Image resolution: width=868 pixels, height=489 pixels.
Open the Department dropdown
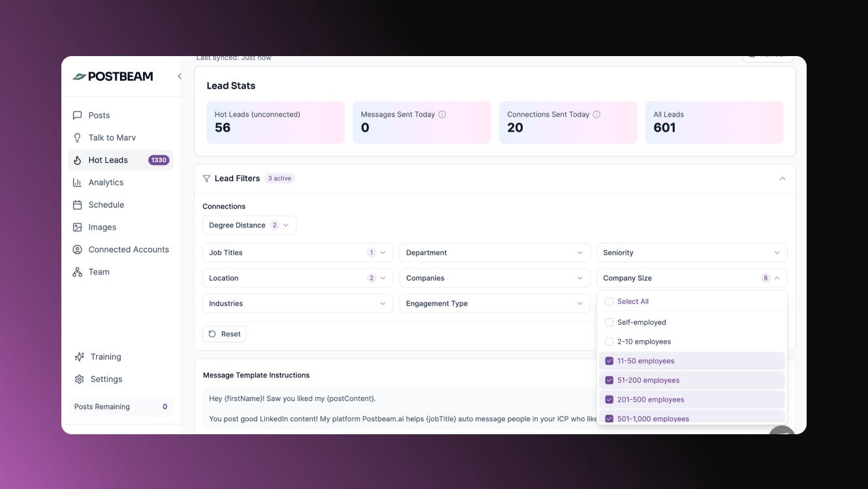(495, 253)
